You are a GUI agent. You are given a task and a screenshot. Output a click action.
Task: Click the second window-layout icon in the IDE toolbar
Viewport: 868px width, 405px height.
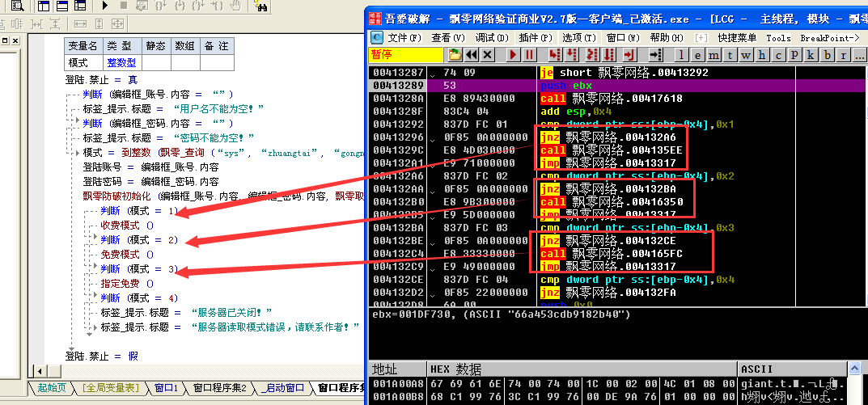click(62, 6)
